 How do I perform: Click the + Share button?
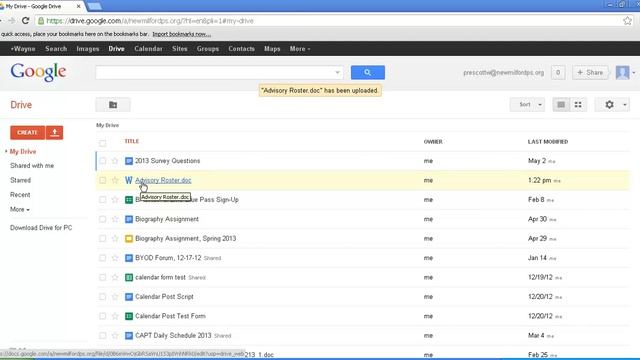590,73
